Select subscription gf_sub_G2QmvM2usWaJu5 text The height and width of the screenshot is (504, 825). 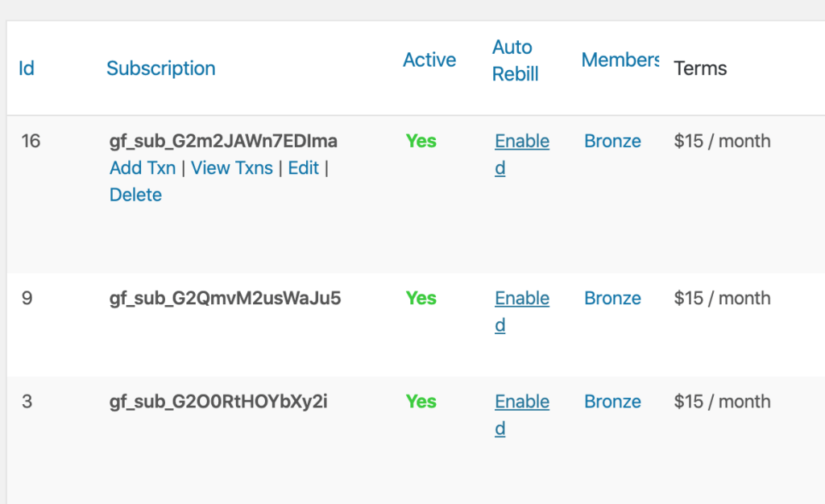click(226, 298)
